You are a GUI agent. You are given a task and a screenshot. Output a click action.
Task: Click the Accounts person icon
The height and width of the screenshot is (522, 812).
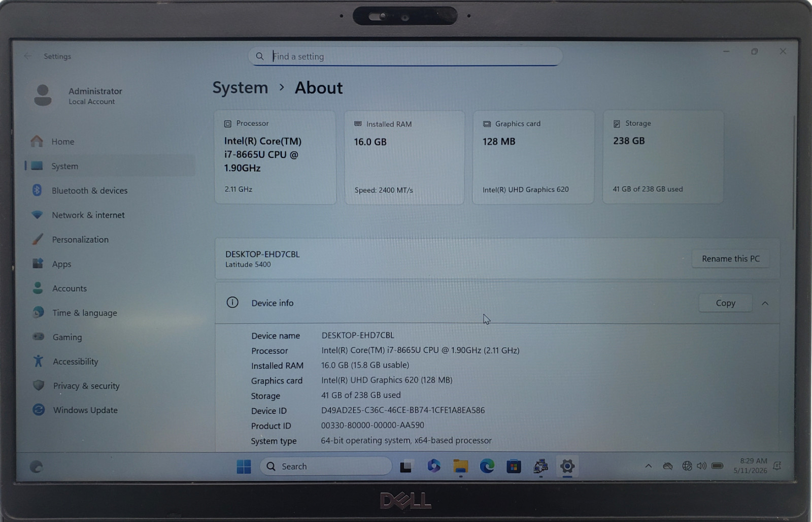pos(38,288)
